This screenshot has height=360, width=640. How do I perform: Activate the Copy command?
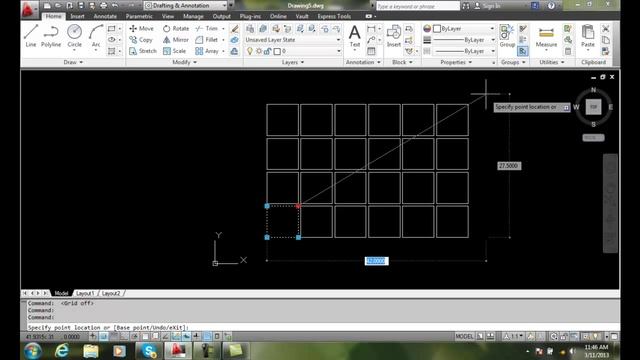point(141,40)
